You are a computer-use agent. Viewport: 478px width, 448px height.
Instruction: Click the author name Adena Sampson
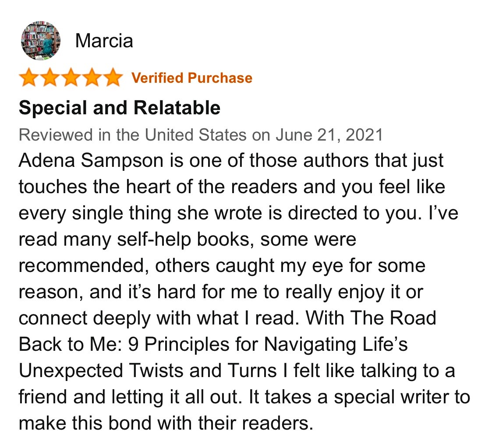pyautogui.click(x=91, y=161)
